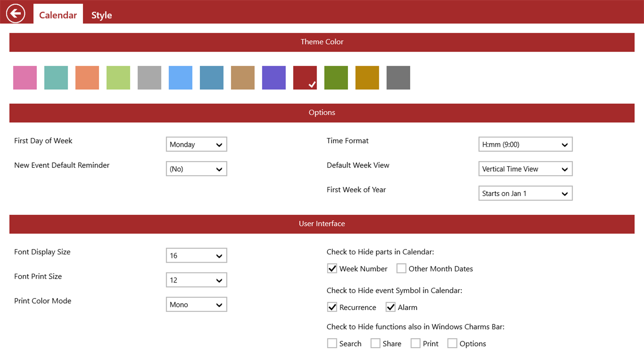Select the Calendar tab

point(58,15)
